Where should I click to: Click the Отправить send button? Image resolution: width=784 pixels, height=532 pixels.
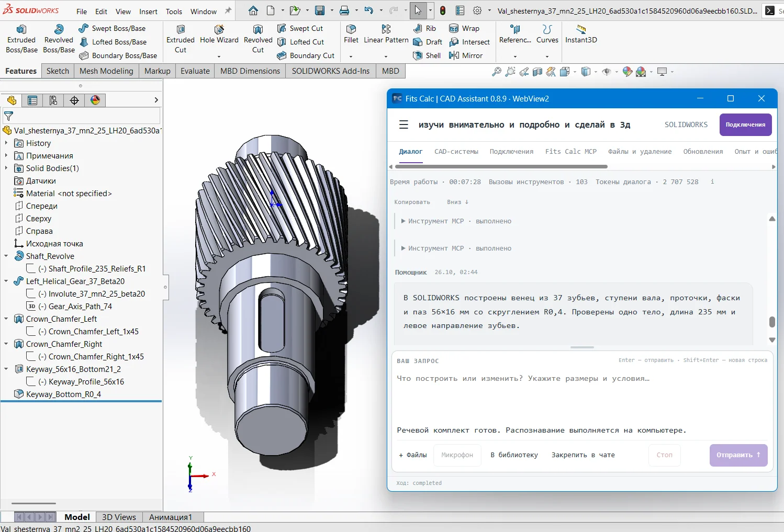(738, 455)
